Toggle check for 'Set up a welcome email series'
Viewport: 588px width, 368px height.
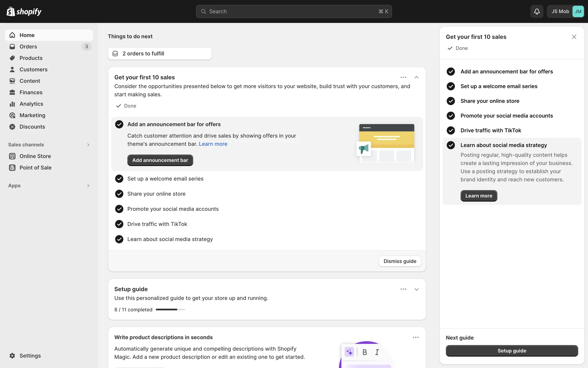click(x=119, y=179)
